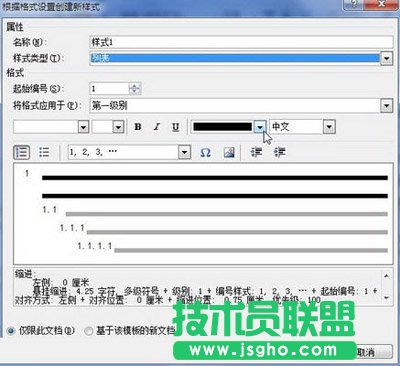Toggle Bold formatting button
This screenshot has height=366, width=400.
click(x=138, y=127)
